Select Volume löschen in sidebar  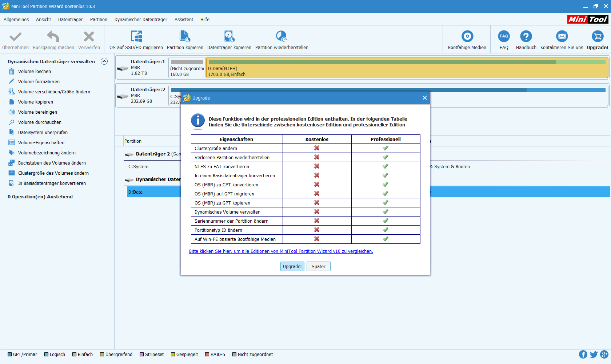(35, 72)
